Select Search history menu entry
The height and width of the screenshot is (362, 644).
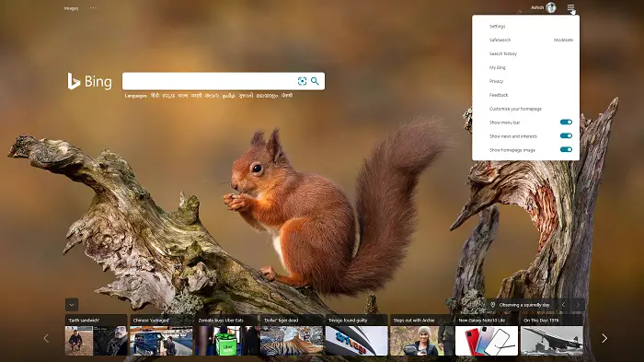pyautogui.click(x=503, y=54)
